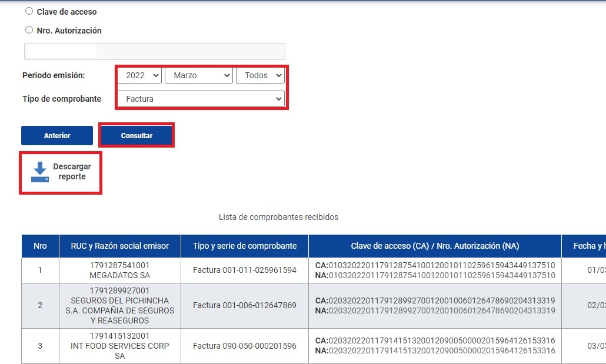Click Factura 001-006-012647869 cell
Viewport: 606px width, 364px height.
click(245, 305)
